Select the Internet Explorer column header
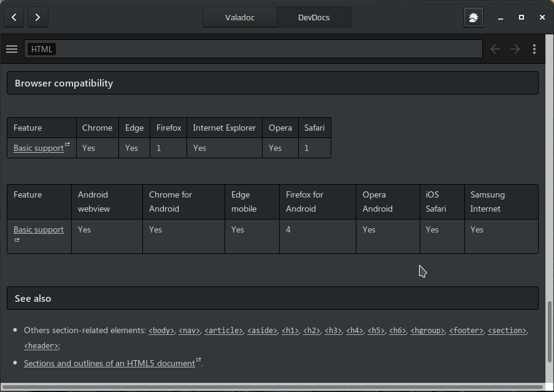The height and width of the screenshot is (392, 554). pyautogui.click(x=225, y=128)
